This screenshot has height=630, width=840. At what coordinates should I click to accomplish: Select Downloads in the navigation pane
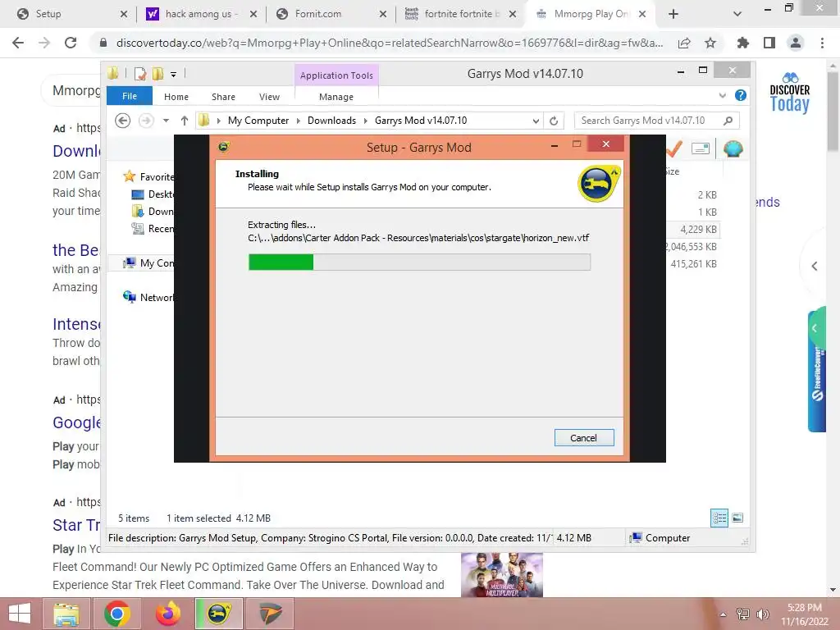pos(153,211)
